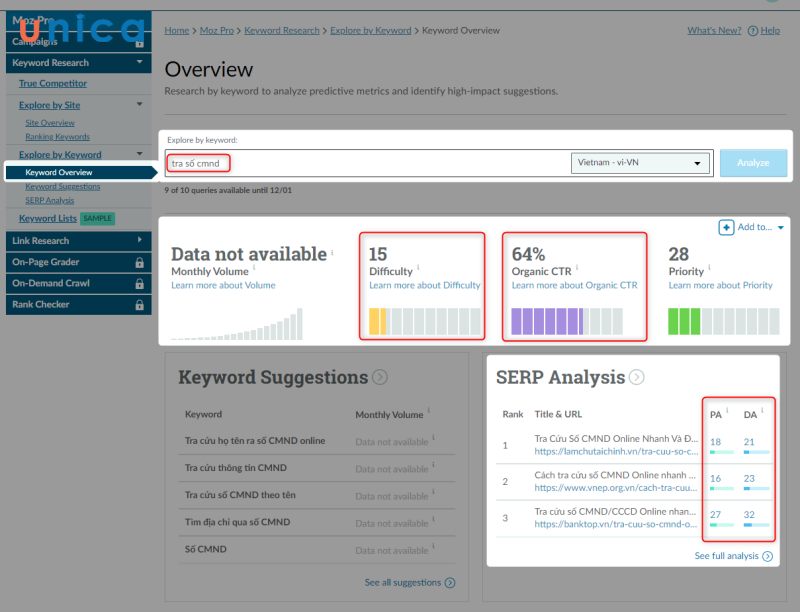Viewport: 800px width, 612px height.
Task: Open the Vietnam - vi-VN locale dropdown
Action: [x=640, y=163]
